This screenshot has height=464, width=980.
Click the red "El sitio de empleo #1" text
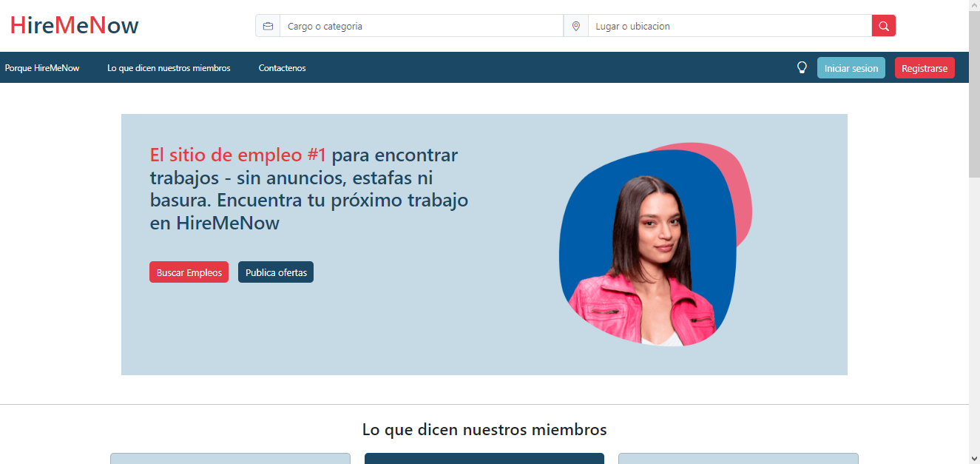pos(237,155)
